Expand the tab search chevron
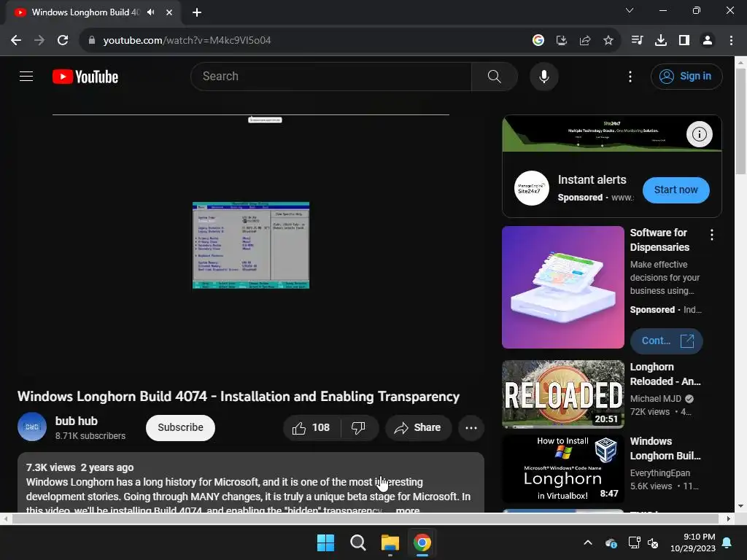Screen dimensions: 747x560 tap(630, 10)
